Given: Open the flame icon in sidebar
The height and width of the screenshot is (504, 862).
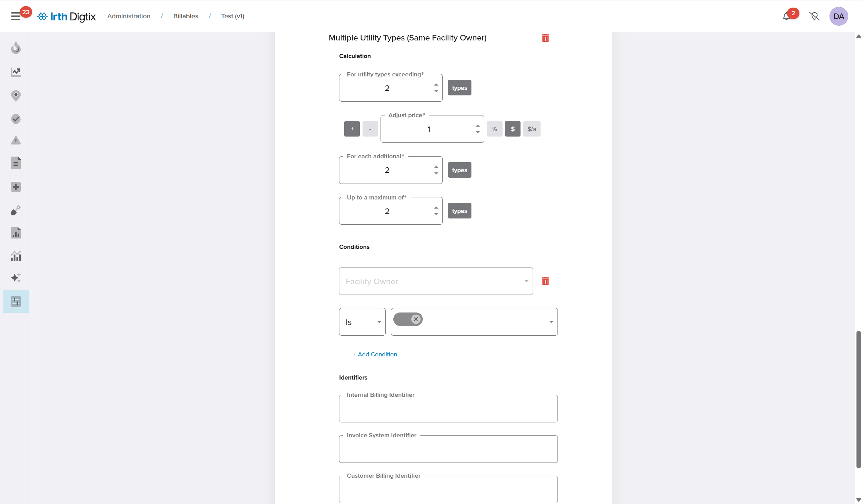Looking at the screenshot, I should tap(16, 48).
